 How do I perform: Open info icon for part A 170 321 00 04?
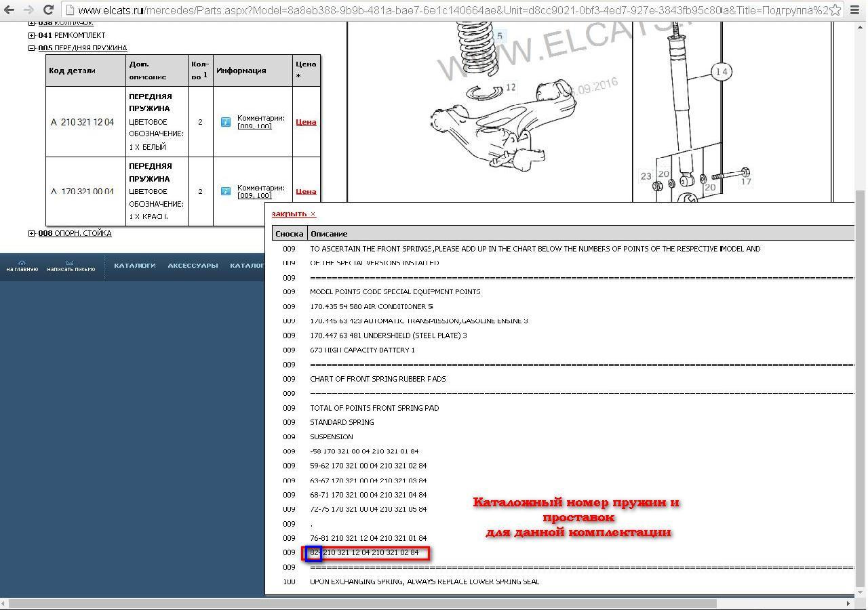pos(226,191)
